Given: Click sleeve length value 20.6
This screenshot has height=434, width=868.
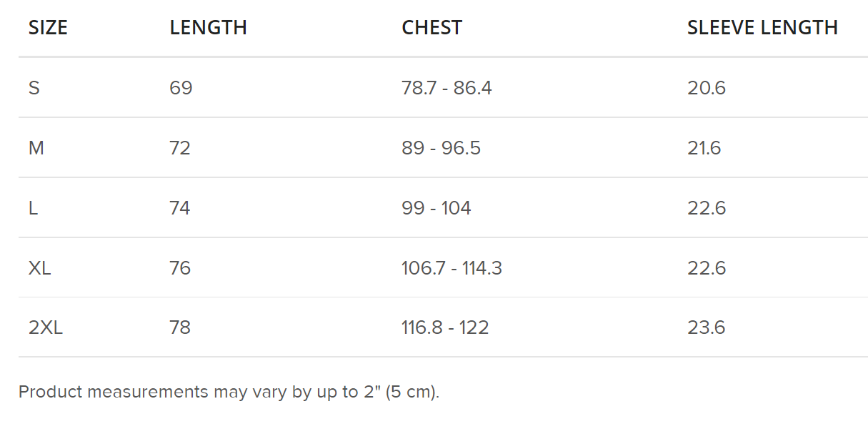Looking at the screenshot, I should 706,88.
